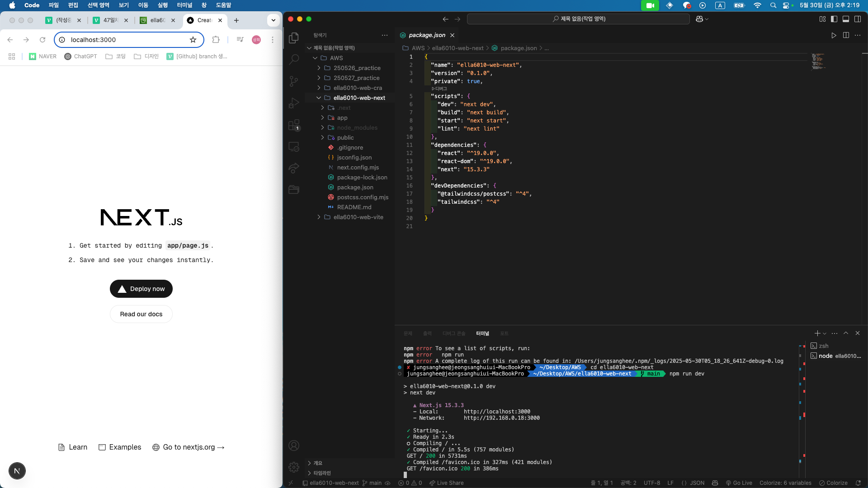Open the 파일 menu in macOS menu bar

54,5
